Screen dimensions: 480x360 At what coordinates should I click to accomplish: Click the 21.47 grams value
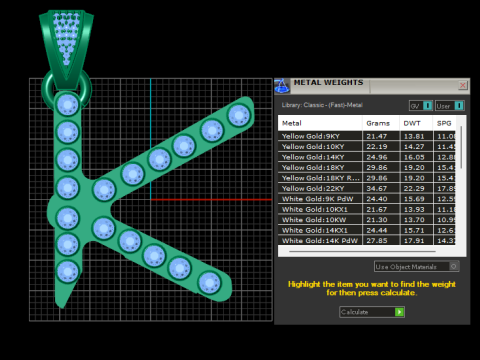(377, 136)
